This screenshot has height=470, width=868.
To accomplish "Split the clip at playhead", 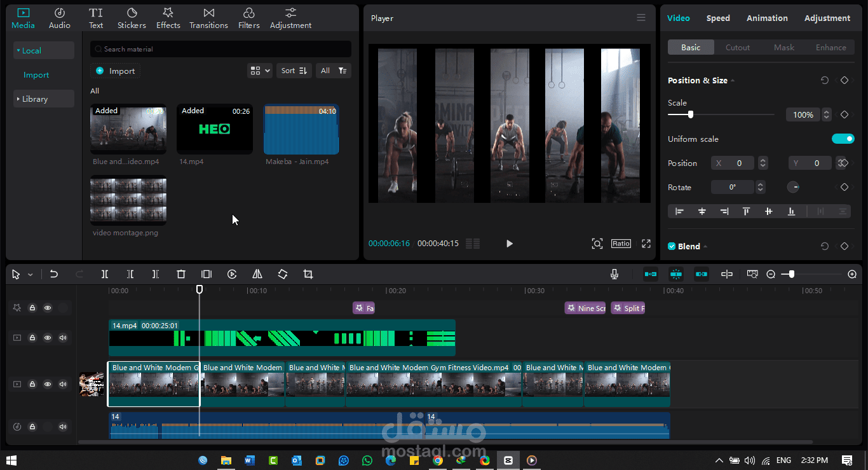I will [x=105, y=274].
